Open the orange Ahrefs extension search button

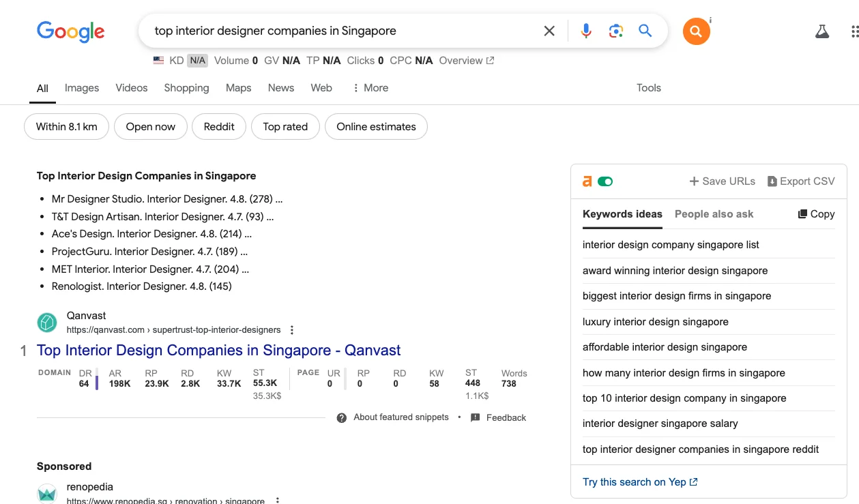click(696, 31)
